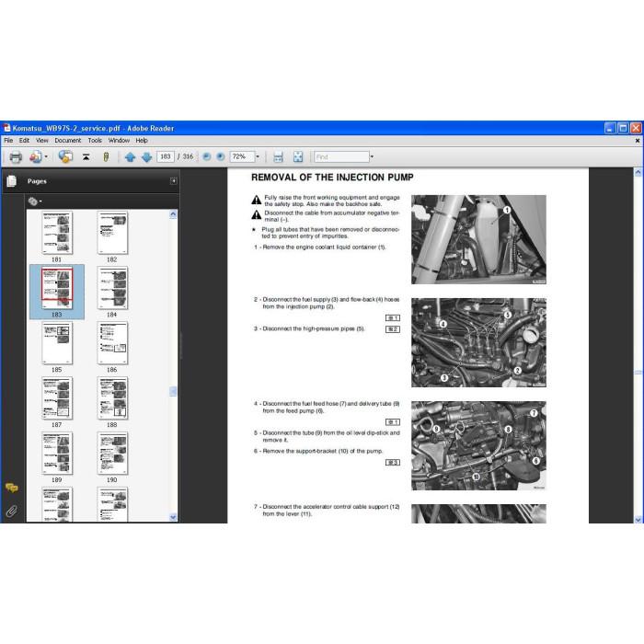This screenshot has height=644, width=644.
Task: Click the Pages panel icon in navigation strip
Action: 11,180
